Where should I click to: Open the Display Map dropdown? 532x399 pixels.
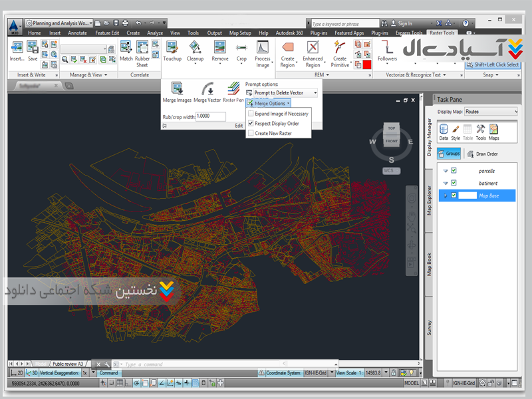click(x=491, y=112)
